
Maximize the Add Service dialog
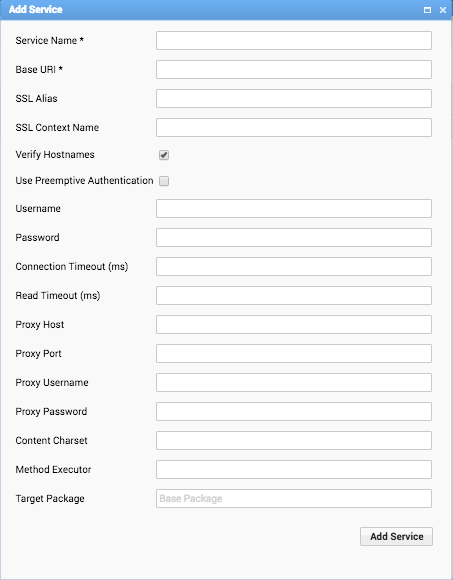tap(427, 10)
